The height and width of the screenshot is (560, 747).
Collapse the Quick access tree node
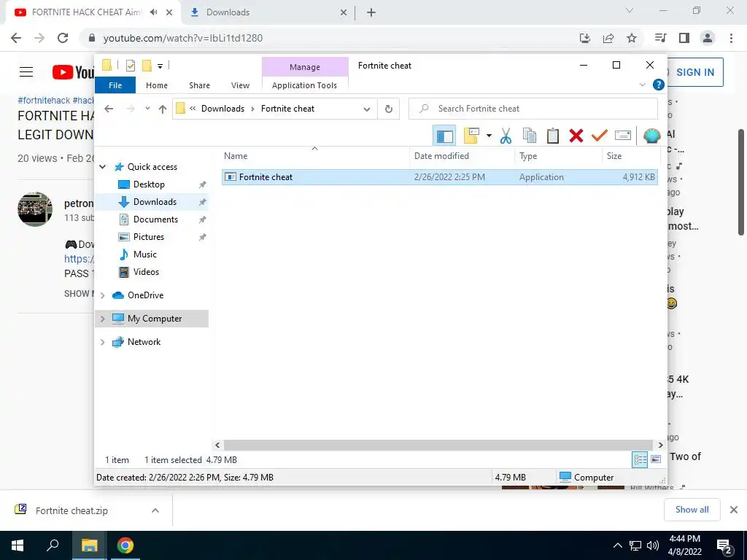click(x=102, y=167)
